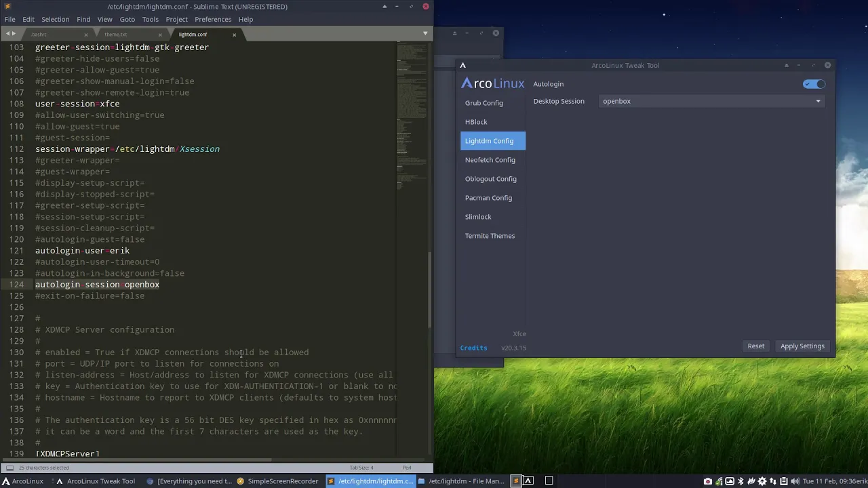Select Lightdm Config in the sidebar
Screen dimensions: 868x488
(x=492, y=141)
